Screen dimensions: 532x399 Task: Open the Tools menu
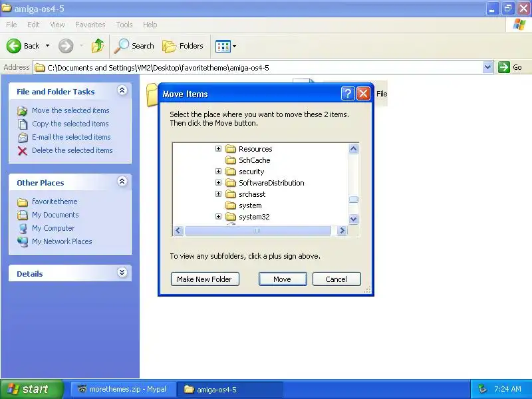point(124,25)
